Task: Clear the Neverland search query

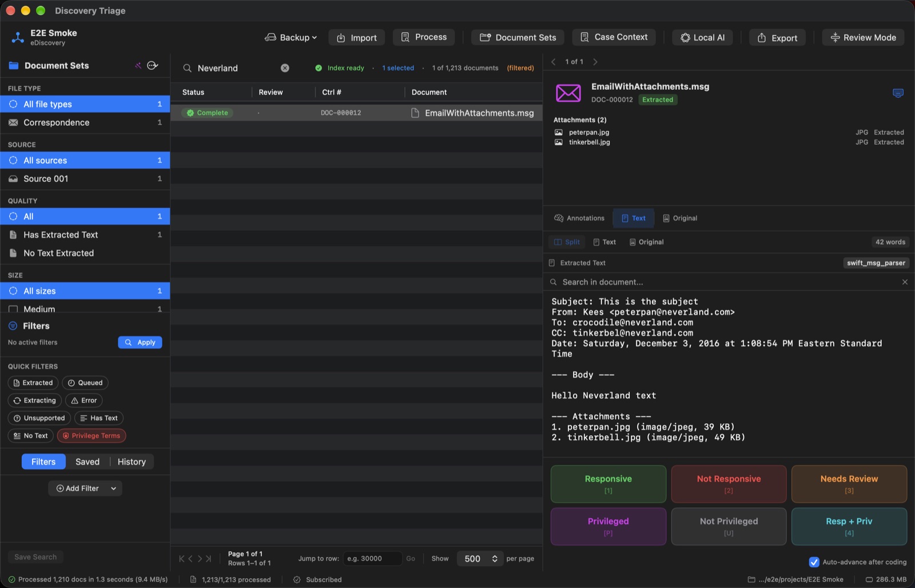Action: [x=285, y=68]
